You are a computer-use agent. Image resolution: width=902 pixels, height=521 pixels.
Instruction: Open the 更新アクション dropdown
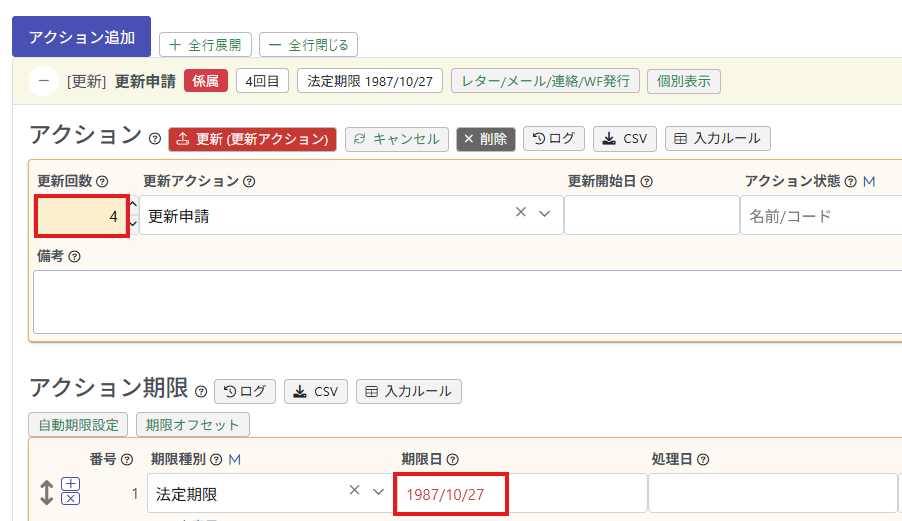545,214
